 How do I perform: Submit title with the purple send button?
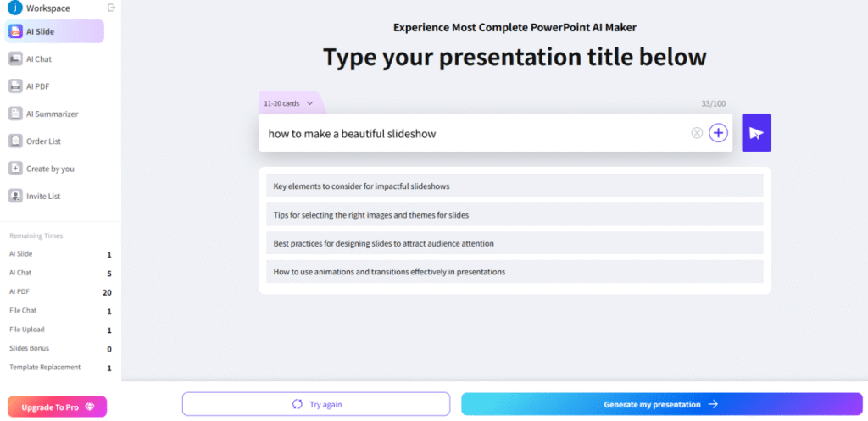pos(756,133)
